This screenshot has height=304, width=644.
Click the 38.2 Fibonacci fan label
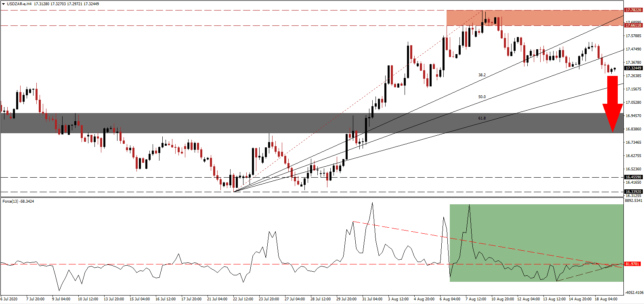[482, 75]
